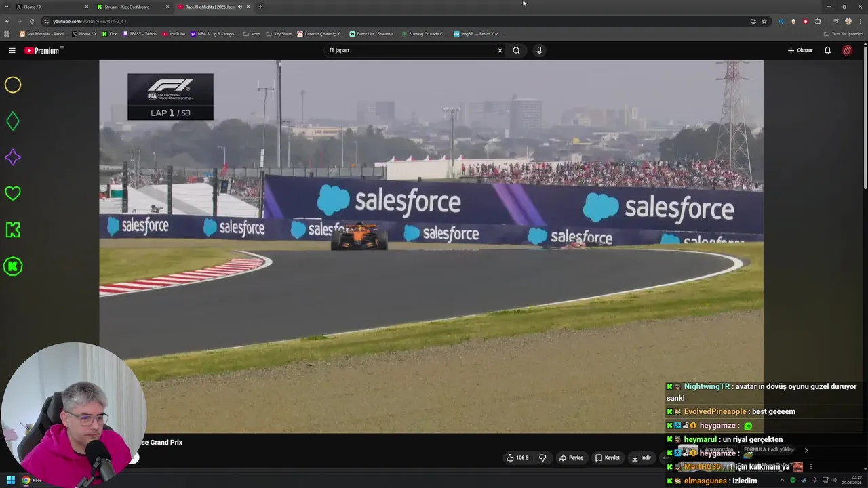Click the green square Kick logo icon

[x=13, y=230]
